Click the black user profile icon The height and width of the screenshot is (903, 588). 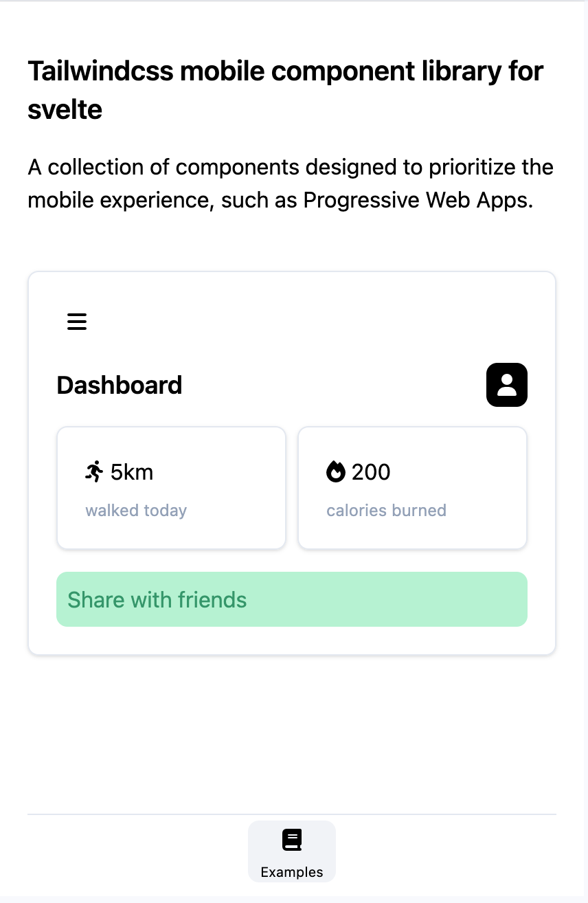tap(507, 385)
